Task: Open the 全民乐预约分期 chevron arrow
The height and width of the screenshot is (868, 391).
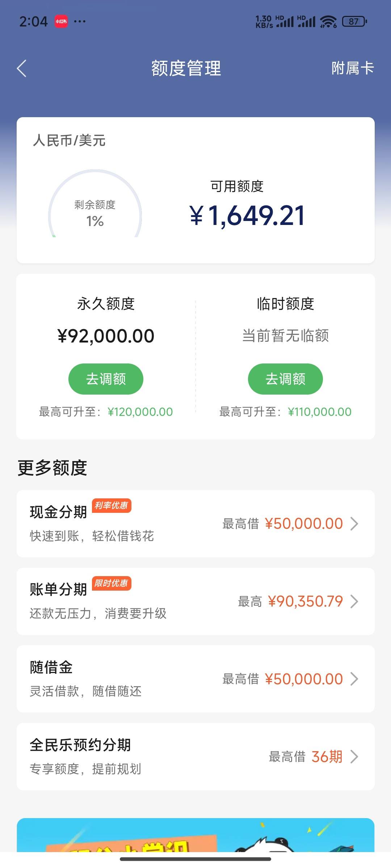Action: tap(354, 757)
